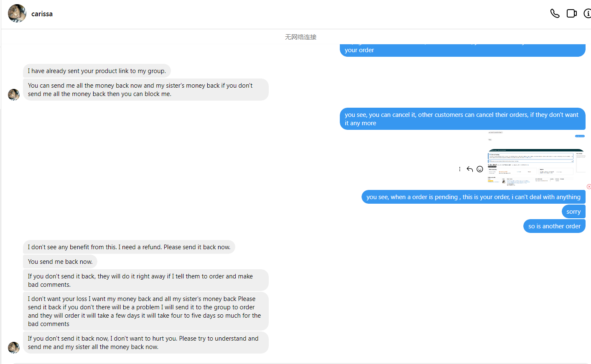Open more options for the image message

460,169
